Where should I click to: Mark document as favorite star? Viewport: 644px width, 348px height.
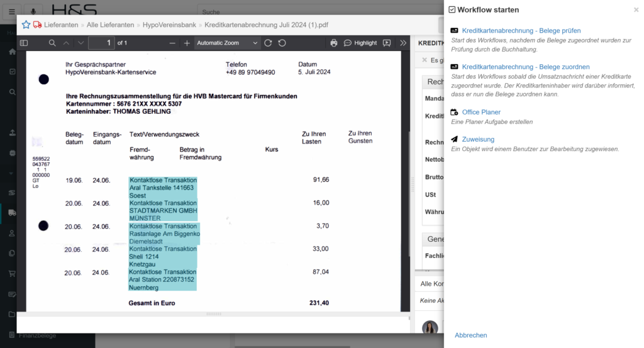[x=26, y=25]
